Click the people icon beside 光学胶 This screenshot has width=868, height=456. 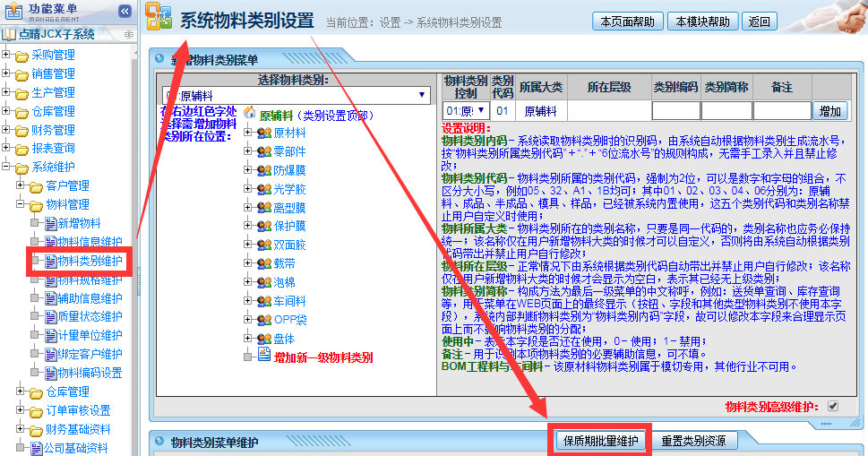click(x=264, y=189)
